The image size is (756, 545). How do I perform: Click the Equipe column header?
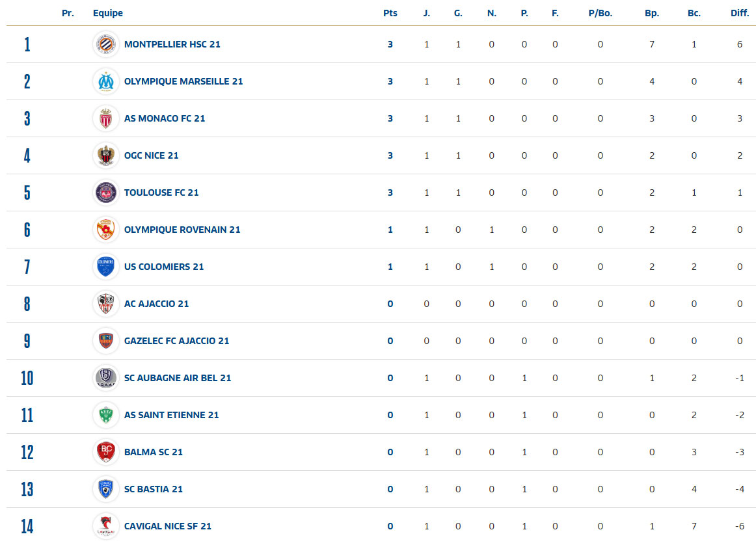[x=108, y=13]
